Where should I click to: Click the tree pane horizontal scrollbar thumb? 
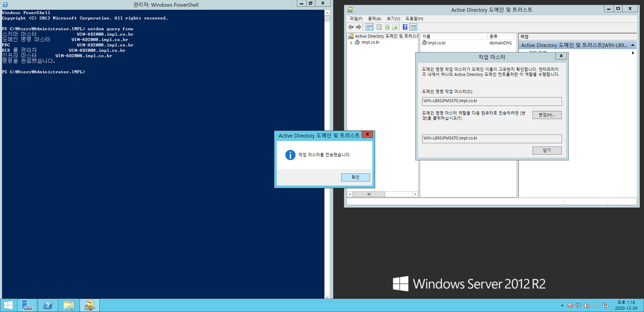[369, 194]
